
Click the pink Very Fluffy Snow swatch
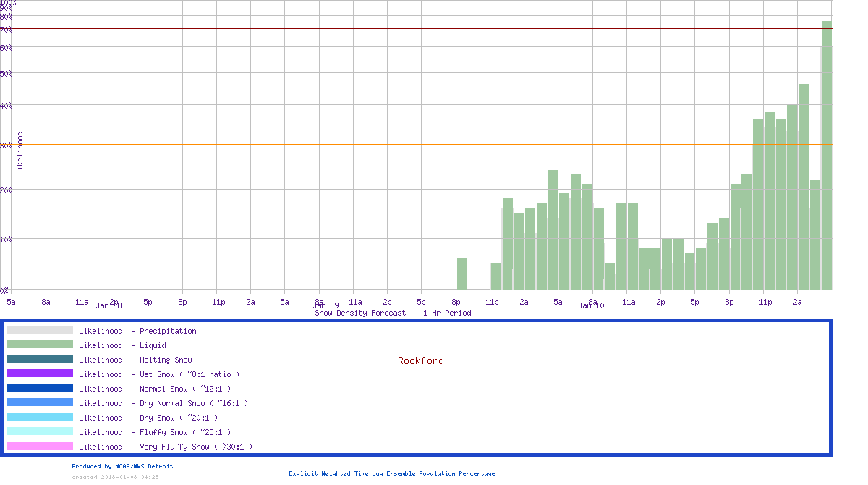pos(40,446)
